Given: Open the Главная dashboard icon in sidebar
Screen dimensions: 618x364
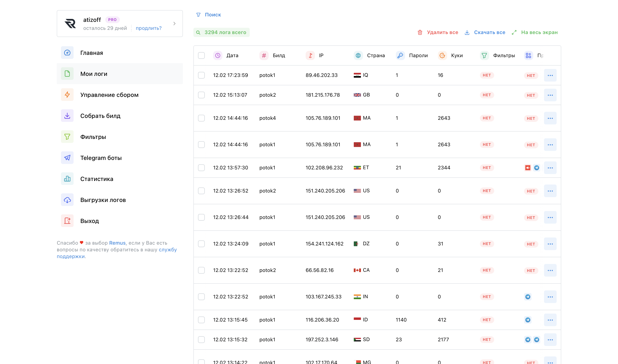Looking at the screenshot, I should click(67, 53).
